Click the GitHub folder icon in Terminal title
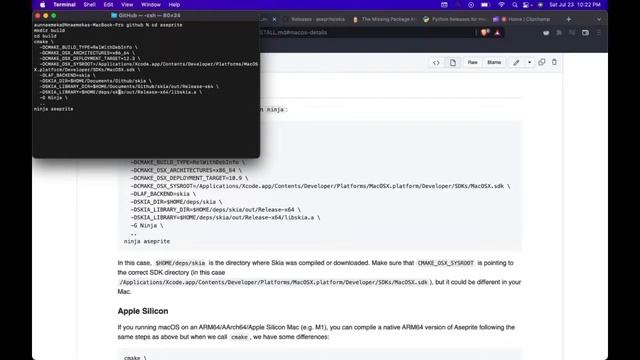Image resolution: width=640 pixels, height=360 pixels. (114, 16)
